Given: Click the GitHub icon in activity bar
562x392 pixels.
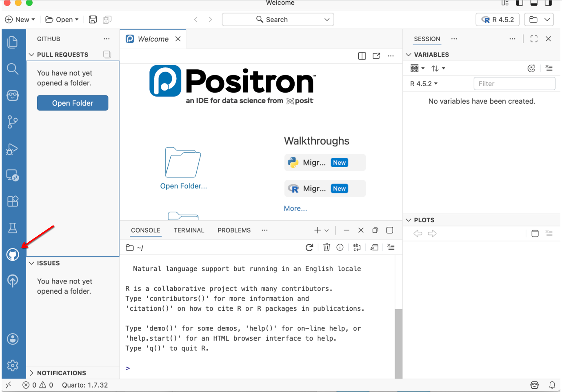Looking at the screenshot, I should pos(13,255).
